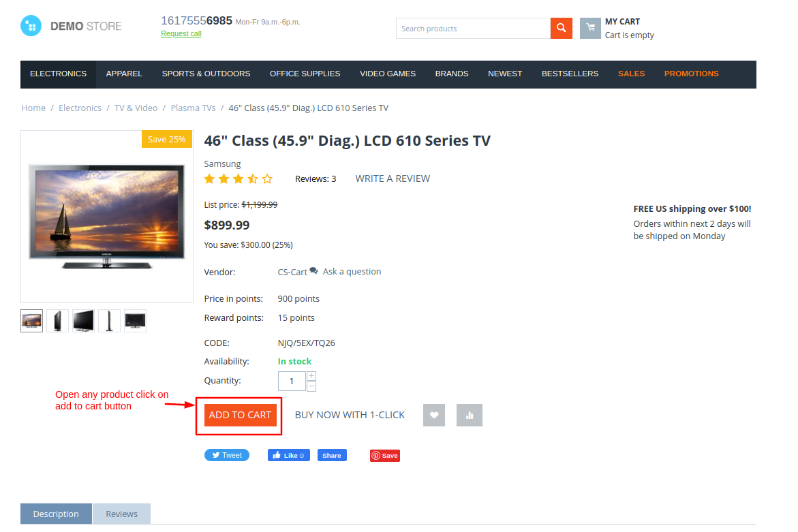Click Write a Review link
Image resolution: width=798 pixels, height=532 pixels.
click(393, 178)
